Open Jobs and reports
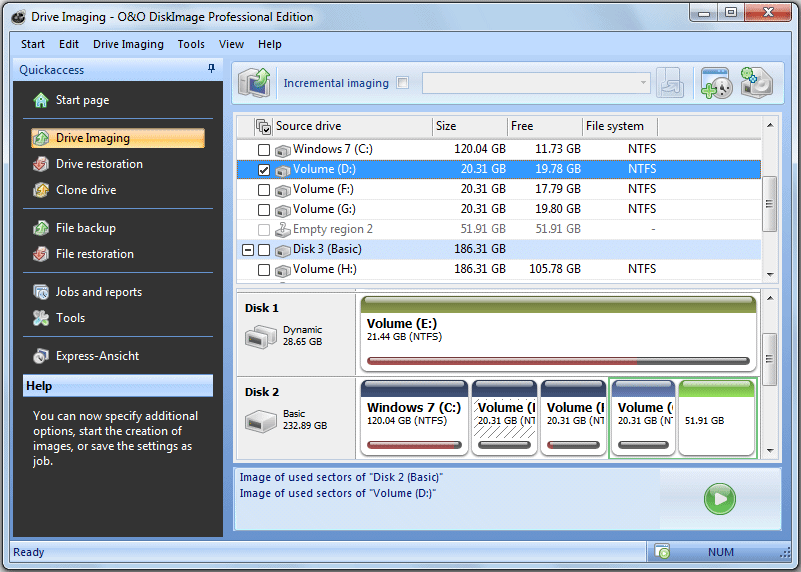The height and width of the screenshot is (572, 801). click(87, 292)
